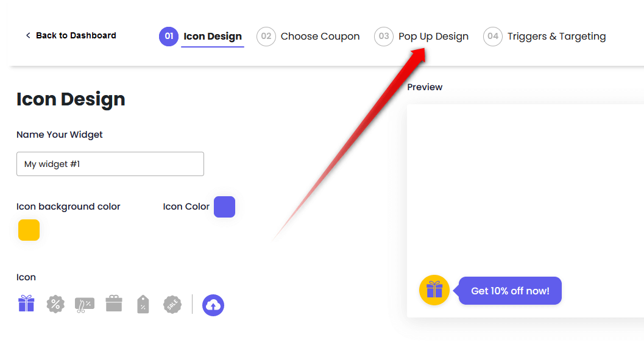Select the gray gift box icon
Image resolution: width=644 pixels, height=351 pixels.
pyautogui.click(x=114, y=303)
